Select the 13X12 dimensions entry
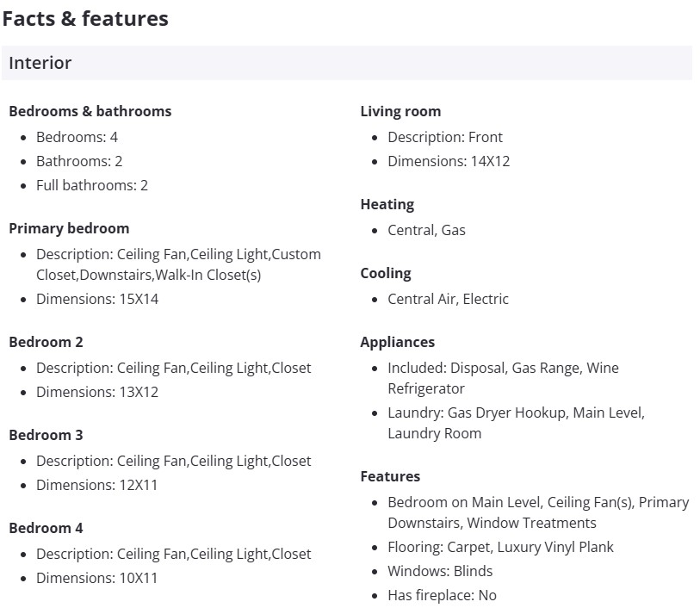This screenshot has height=608, width=700. 96,392
